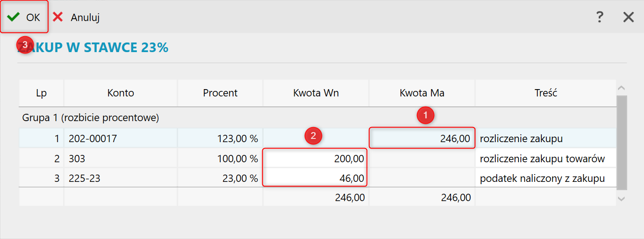Viewport: 644px width, 239px height.
Task: Click the Kwota Wn column header
Action: tap(316, 93)
